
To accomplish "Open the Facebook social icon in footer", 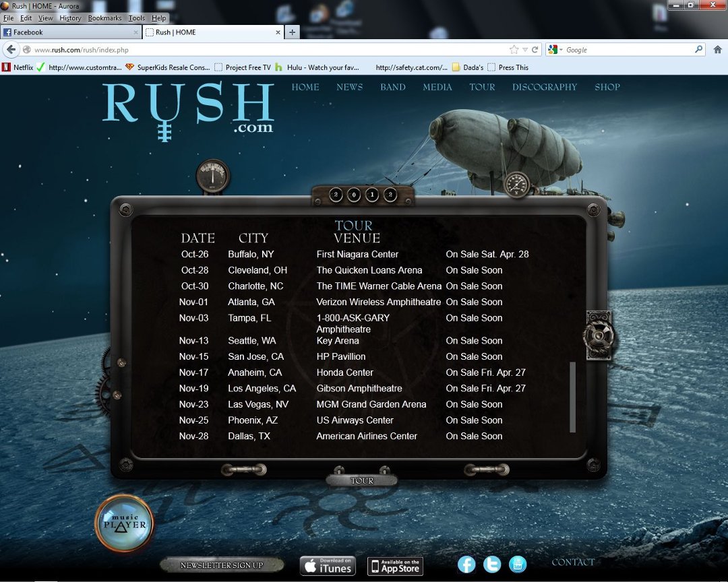I will click(x=466, y=564).
